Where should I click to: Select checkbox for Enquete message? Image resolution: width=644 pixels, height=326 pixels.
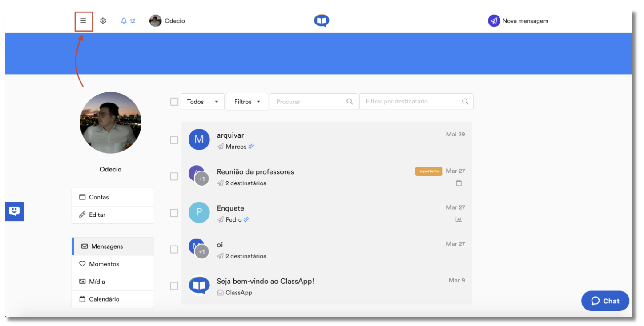[174, 213]
